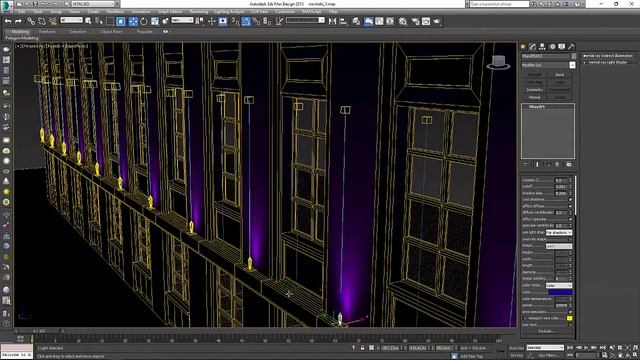Click the Add Time Tag button

click(x=471, y=356)
